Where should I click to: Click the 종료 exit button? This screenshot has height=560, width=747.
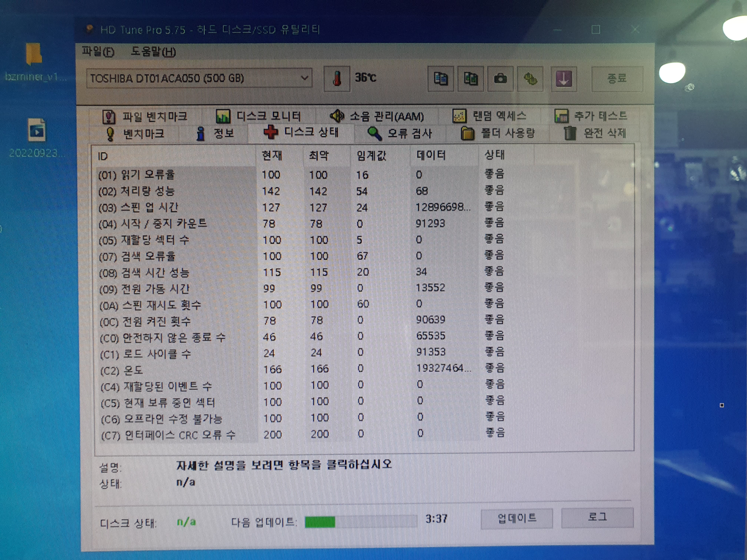coord(617,79)
